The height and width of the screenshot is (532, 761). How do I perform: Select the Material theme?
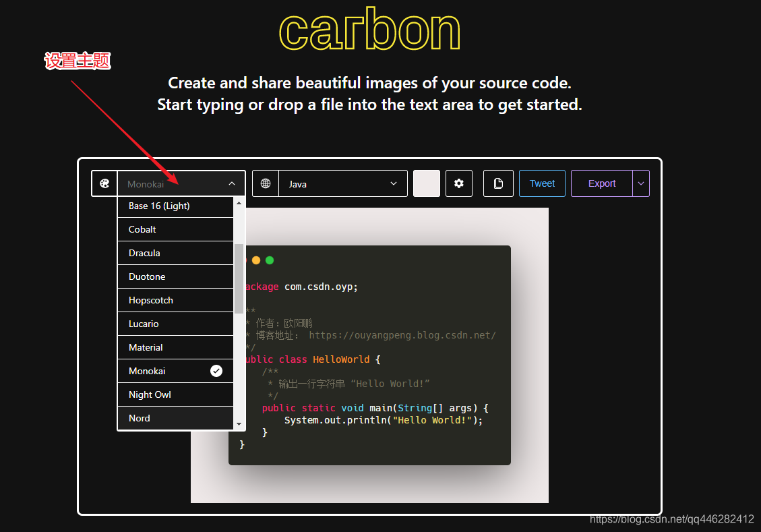[176, 347]
